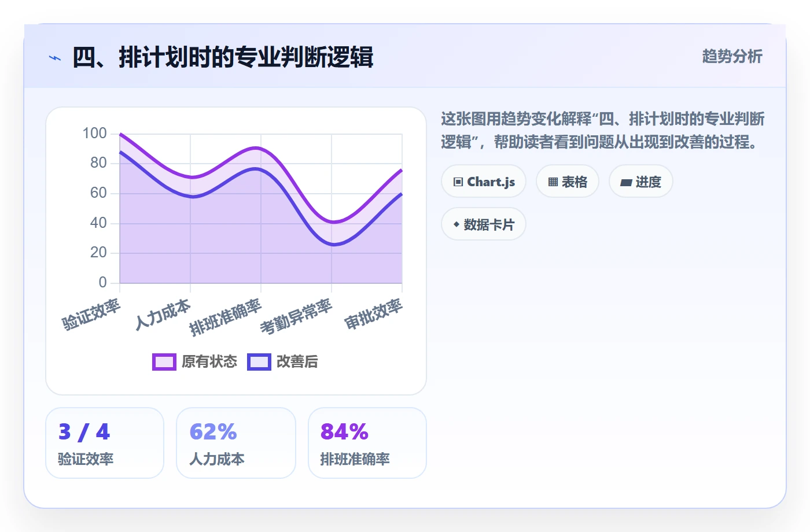This screenshot has width=810, height=532.
Task: Click the description paragraph starting 这张图用趋势变化
Action: tap(603, 130)
